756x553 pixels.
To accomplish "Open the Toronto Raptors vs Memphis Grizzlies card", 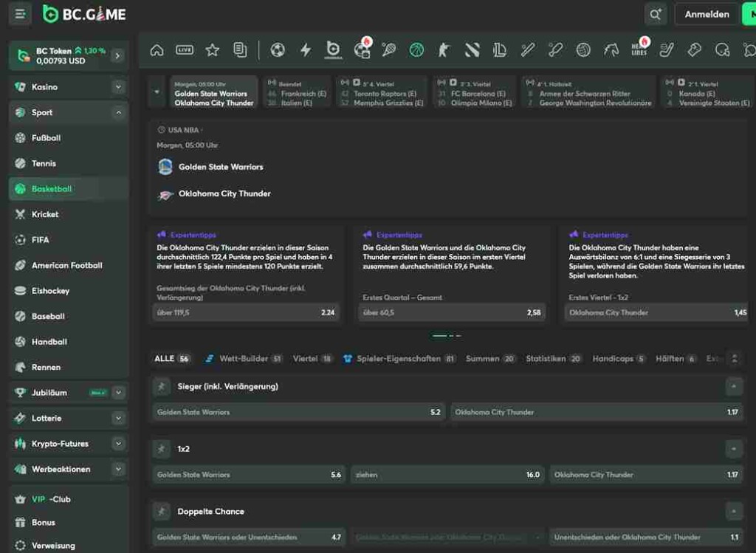I will (x=381, y=93).
